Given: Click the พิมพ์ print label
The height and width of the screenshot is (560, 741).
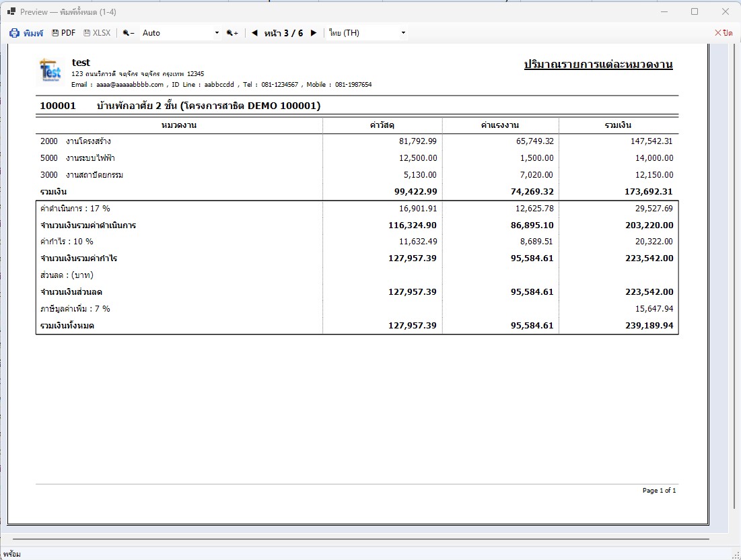Looking at the screenshot, I should coord(33,33).
